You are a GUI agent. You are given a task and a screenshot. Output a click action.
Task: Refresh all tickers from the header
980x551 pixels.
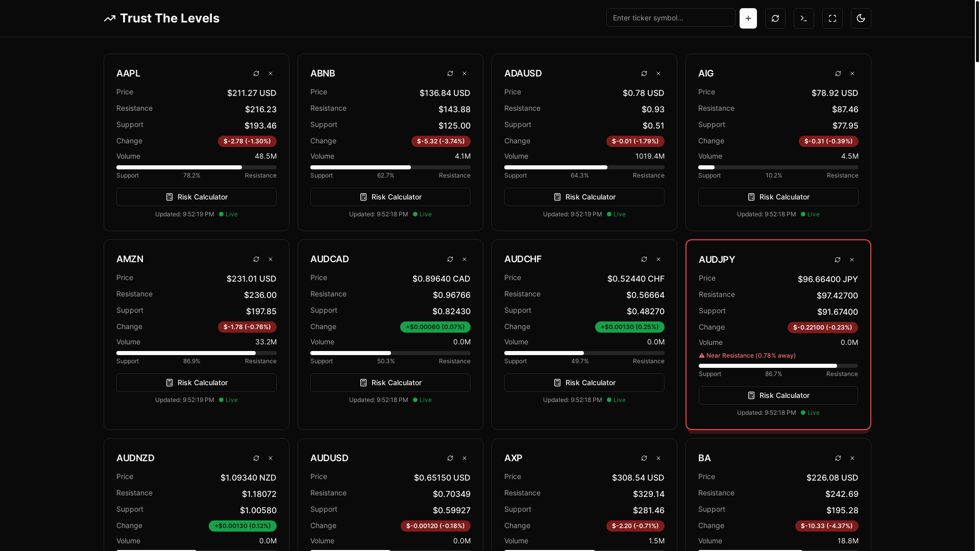pos(775,18)
